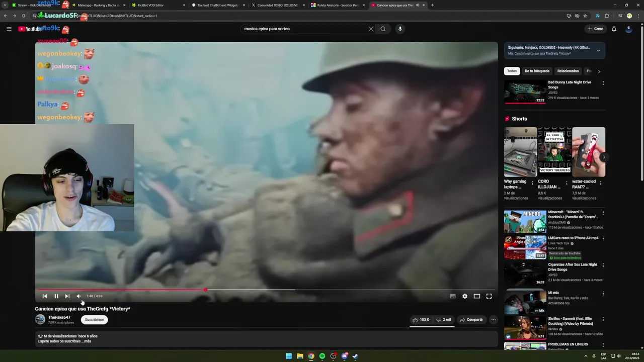Like the video with 103 K likes
This screenshot has height=362, width=644.
click(x=421, y=320)
